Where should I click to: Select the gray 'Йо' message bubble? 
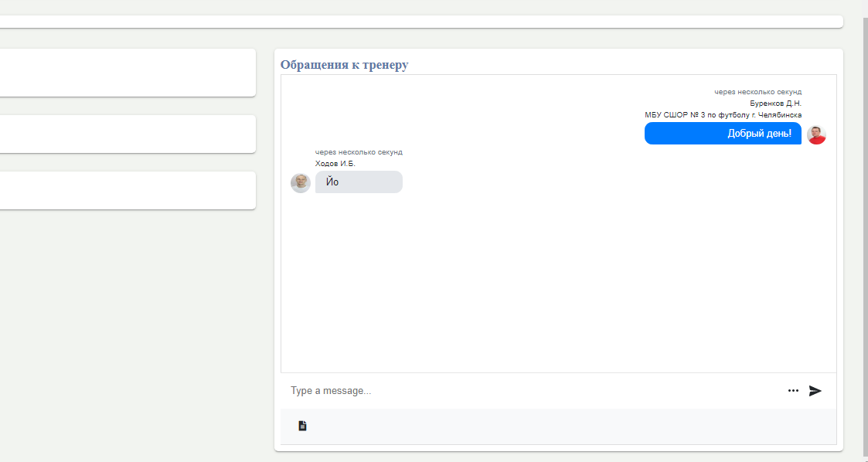pyautogui.click(x=359, y=182)
